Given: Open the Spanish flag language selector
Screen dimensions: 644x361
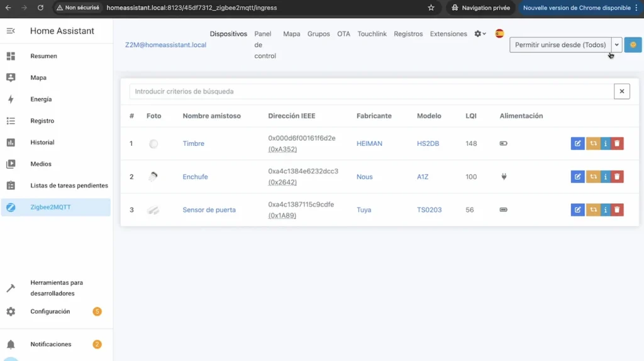Looking at the screenshot, I should pyautogui.click(x=499, y=34).
